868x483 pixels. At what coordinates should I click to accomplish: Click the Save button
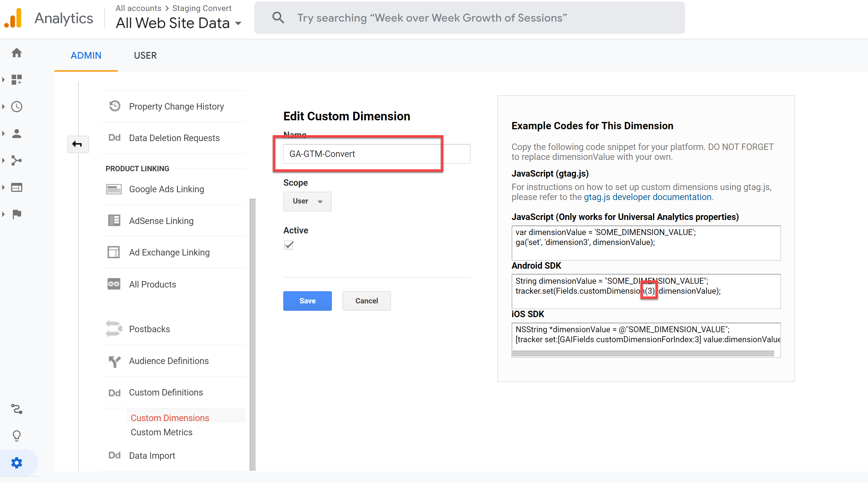coord(307,301)
